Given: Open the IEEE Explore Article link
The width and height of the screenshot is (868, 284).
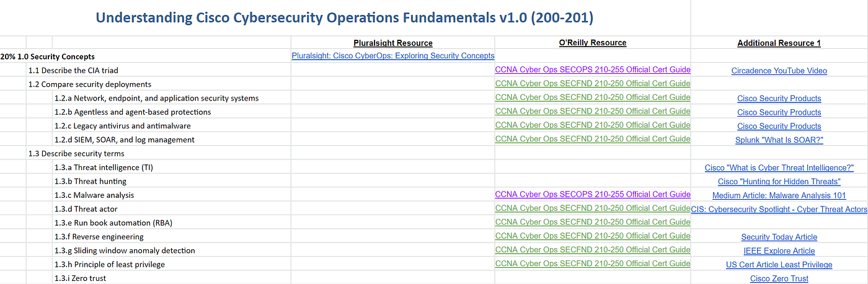Looking at the screenshot, I should [779, 251].
